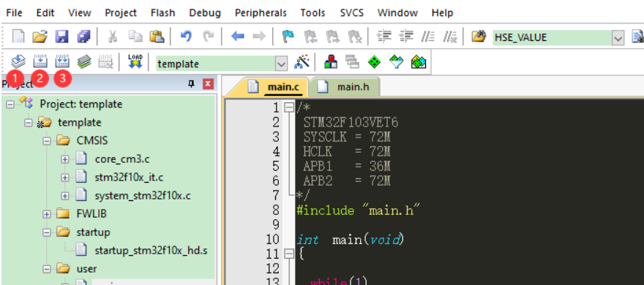Click the Select Software Packs icon
The height and width of the screenshot is (285, 644).
click(396, 62)
